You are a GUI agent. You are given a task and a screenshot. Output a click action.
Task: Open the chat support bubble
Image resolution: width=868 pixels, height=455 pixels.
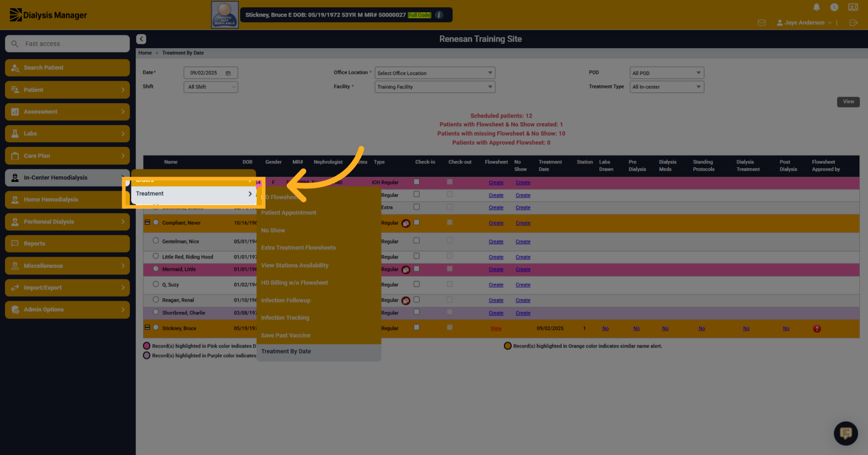[x=846, y=433]
